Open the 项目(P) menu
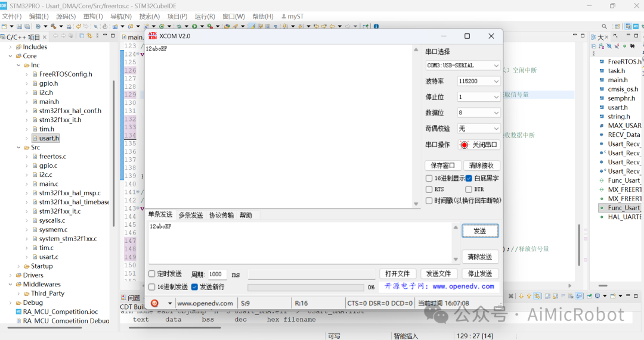The width and height of the screenshot is (644, 340). pos(178,16)
